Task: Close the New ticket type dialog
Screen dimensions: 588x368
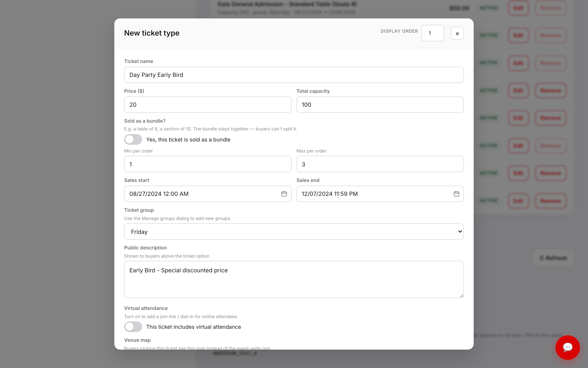Action: tap(457, 33)
